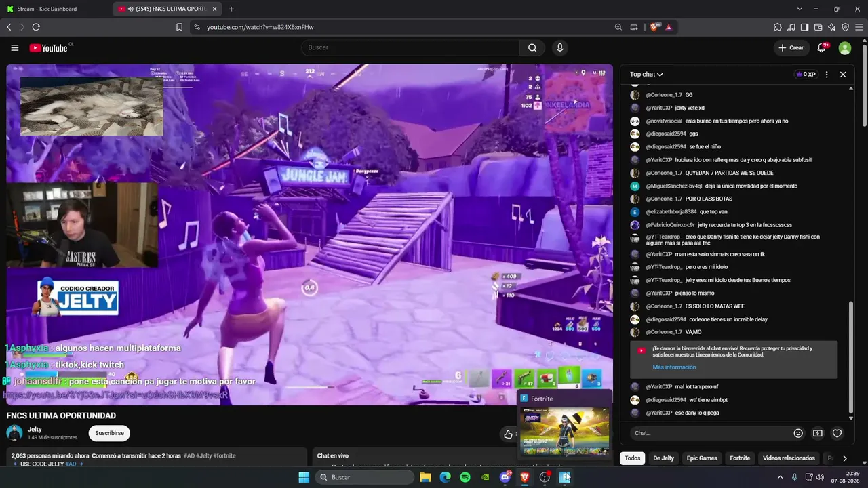This screenshot has height=488, width=868.
Task: Click the live stream video player
Action: [309, 235]
